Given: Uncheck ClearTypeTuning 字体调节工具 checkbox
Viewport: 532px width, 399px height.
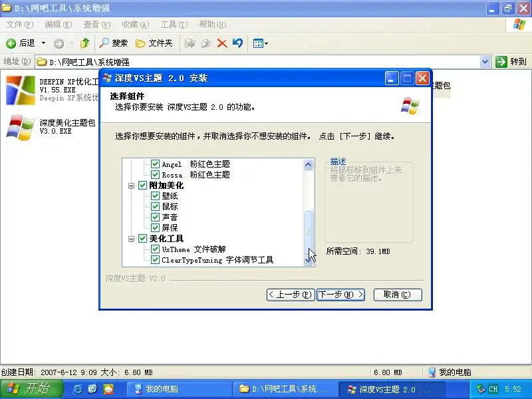Looking at the screenshot, I should [x=155, y=260].
